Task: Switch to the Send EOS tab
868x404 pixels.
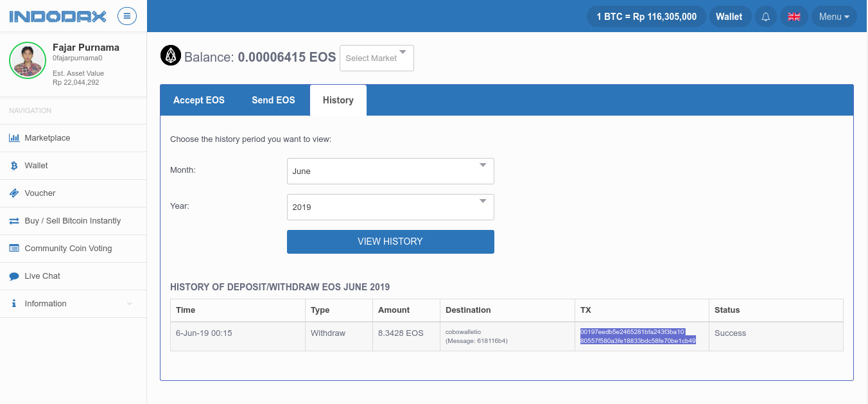Action: [273, 100]
